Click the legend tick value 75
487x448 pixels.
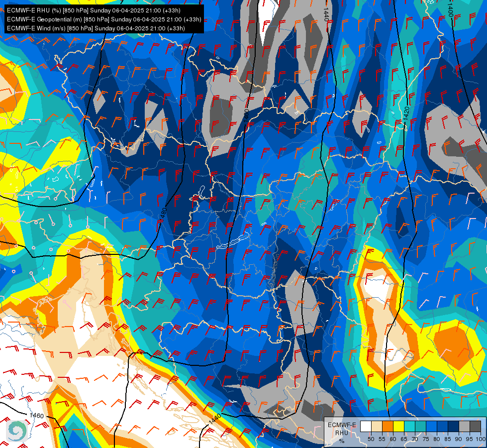426,439
